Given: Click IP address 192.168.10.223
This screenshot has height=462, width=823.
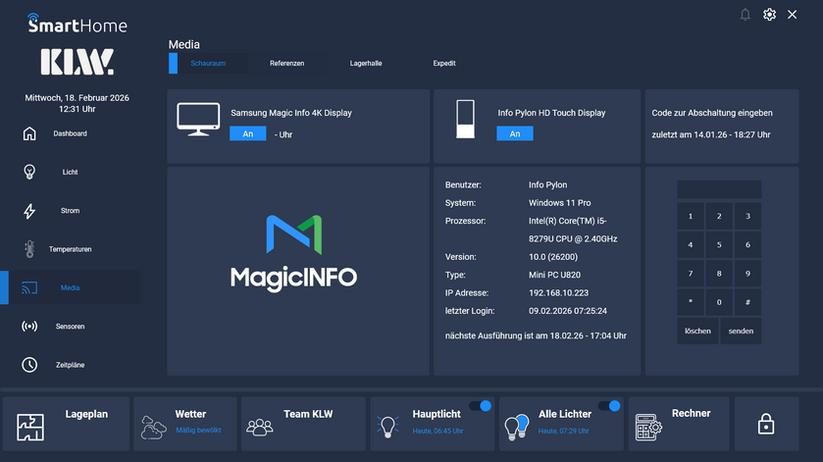Looking at the screenshot, I should pyautogui.click(x=558, y=293).
